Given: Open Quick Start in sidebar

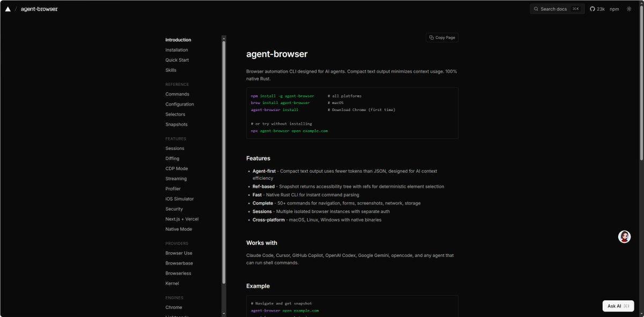Looking at the screenshot, I should tap(177, 60).
